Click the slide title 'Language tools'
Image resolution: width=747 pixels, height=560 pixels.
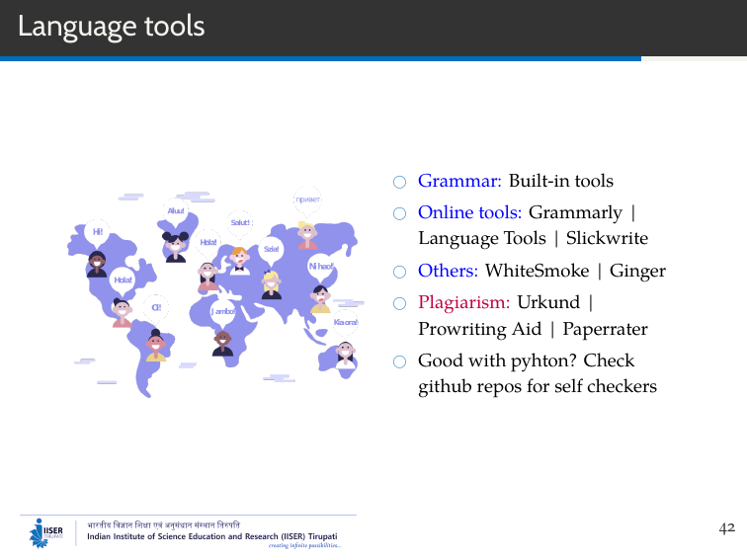pyautogui.click(x=111, y=27)
